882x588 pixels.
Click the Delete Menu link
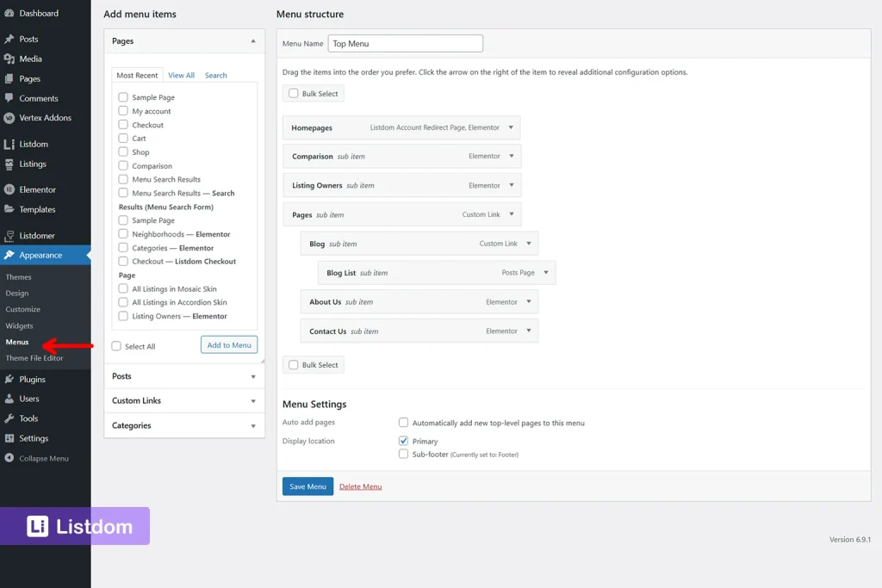[360, 486]
